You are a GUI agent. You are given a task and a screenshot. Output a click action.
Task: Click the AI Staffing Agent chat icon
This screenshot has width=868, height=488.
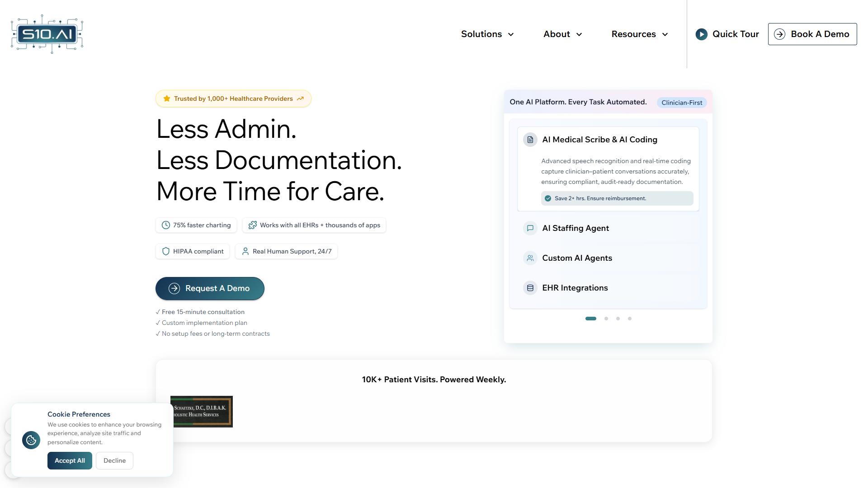tap(530, 228)
